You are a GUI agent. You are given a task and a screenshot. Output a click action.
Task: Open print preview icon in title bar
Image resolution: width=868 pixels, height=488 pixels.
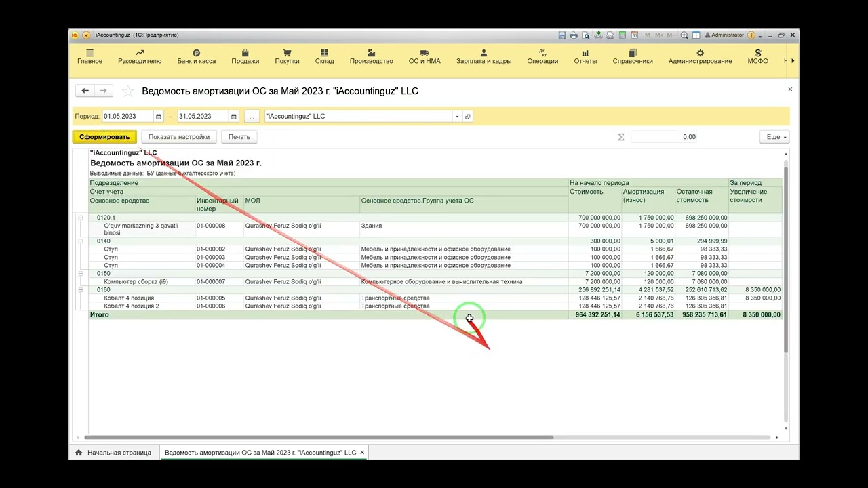coord(586,35)
